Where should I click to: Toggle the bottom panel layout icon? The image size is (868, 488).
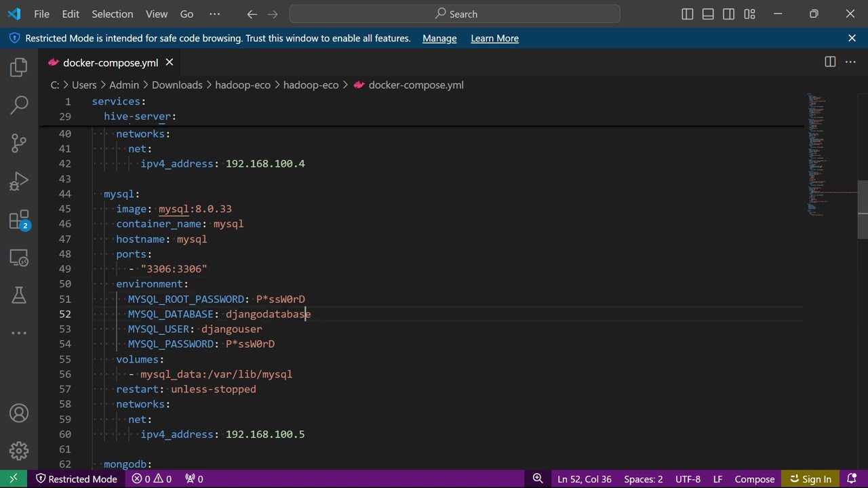tap(708, 14)
